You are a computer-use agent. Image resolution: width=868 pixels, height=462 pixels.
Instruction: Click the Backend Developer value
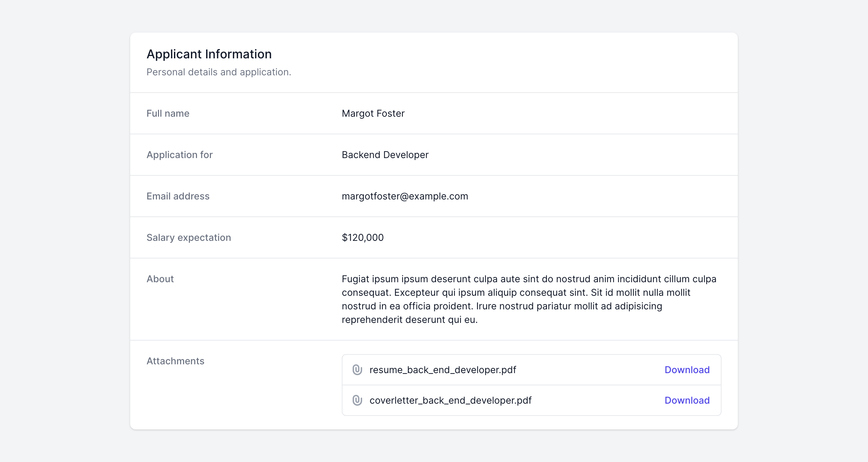tap(385, 155)
